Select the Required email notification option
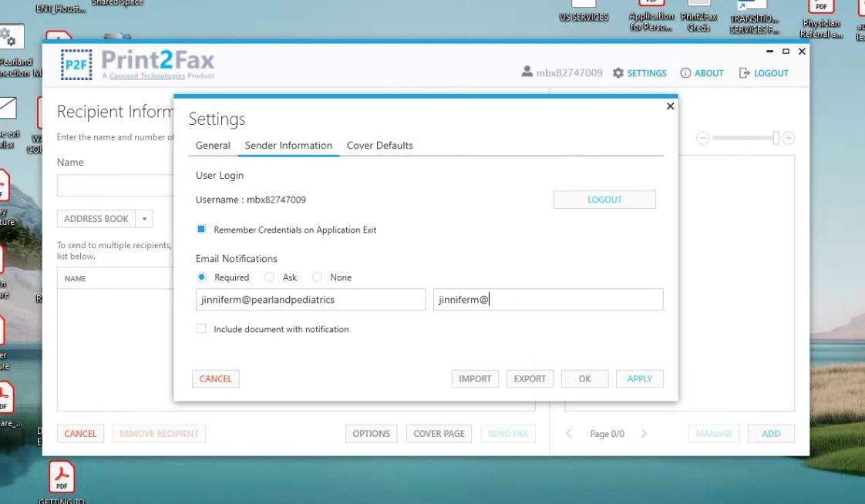The image size is (865, 504). tap(202, 277)
